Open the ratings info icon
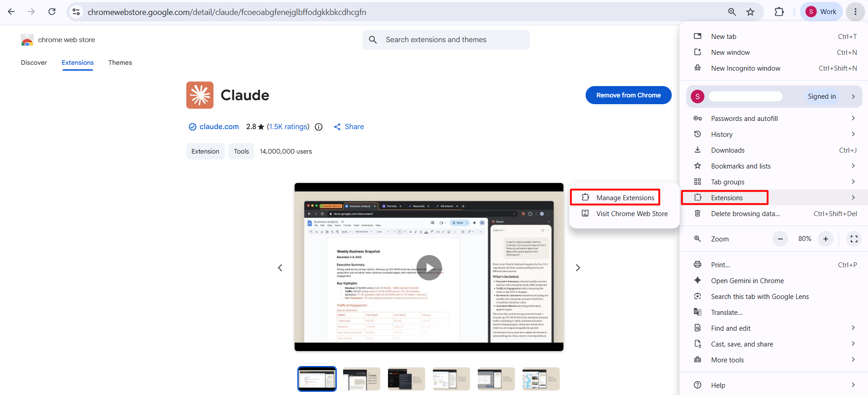The image size is (868, 395). tap(319, 127)
